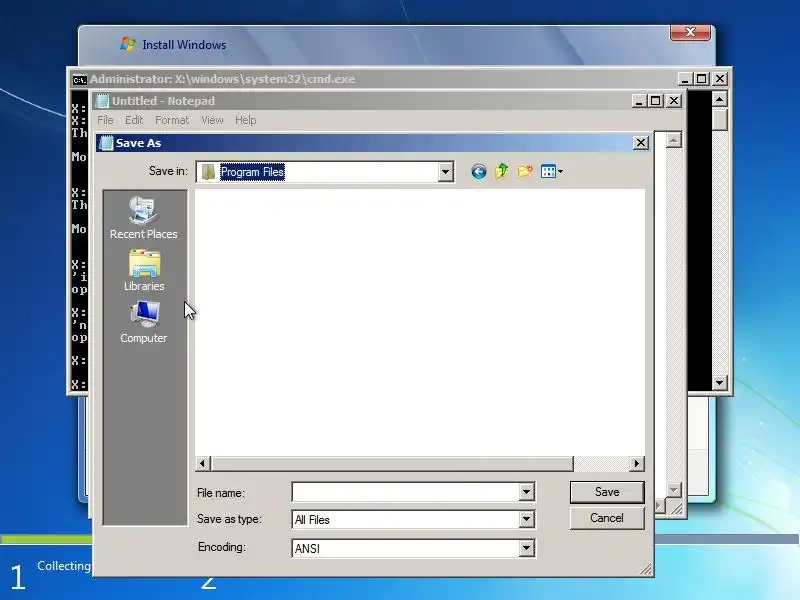Click the Cancel button
Image resolution: width=800 pixels, height=600 pixels.
point(607,518)
